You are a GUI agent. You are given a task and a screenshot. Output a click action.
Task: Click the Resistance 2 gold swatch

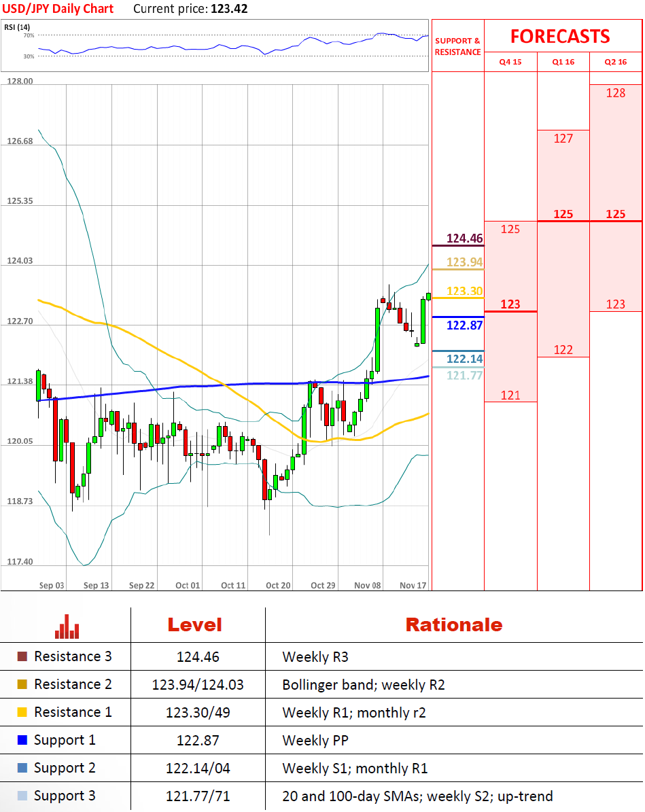pyautogui.click(x=22, y=685)
